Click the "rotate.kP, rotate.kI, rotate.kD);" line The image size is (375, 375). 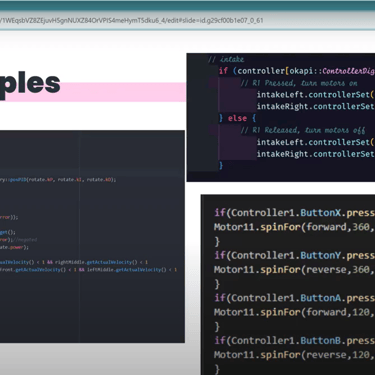(58, 179)
